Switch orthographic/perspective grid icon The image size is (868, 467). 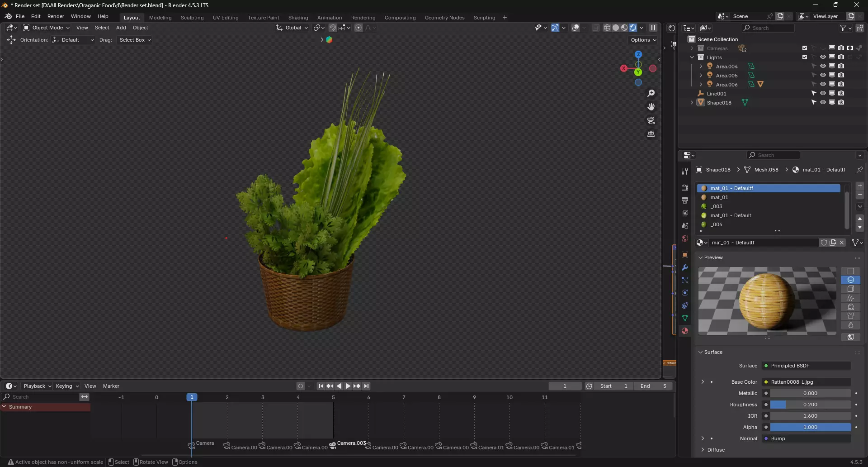pyautogui.click(x=651, y=134)
